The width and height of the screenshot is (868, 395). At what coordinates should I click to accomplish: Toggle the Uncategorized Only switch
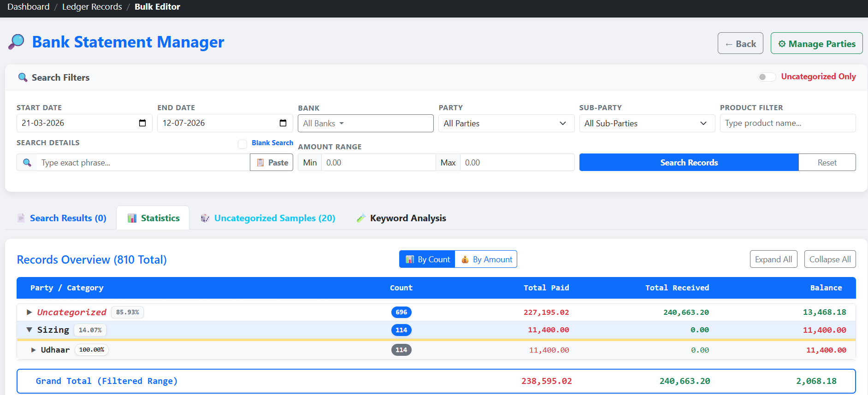pyautogui.click(x=767, y=77)
